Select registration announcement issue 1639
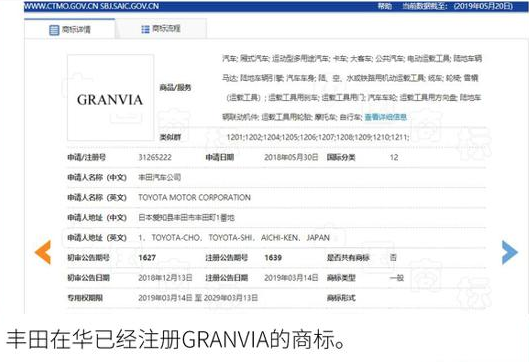Viewport: 529px width, 362px height. pyautogui.click(x=273, y=258)
